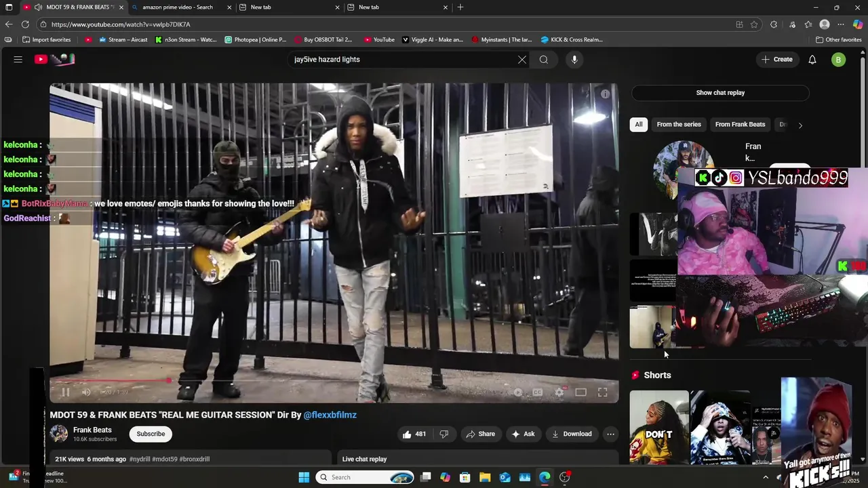Image resolution: width=868 pixels, height=488 pixels.
Task: Open Stream – Aircast bookmark
Action: [x=123, y=40]
